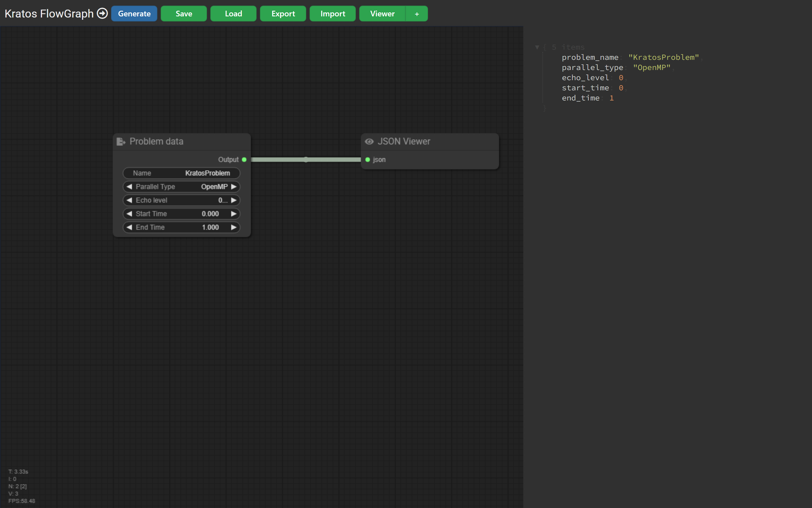Decrease Echo level with left arrow
Image resolution: width=812 pixels, height=508 pixels.
coord(129,200)
